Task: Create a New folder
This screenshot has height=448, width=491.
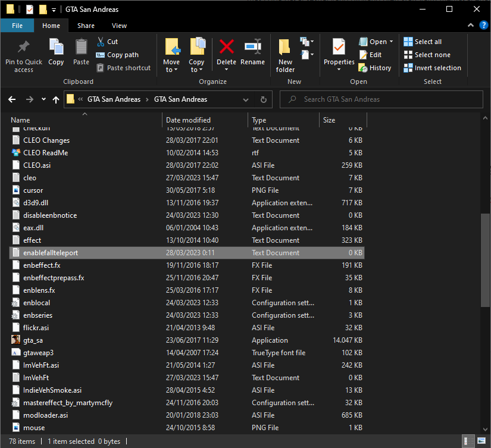Action: (285, 55)
